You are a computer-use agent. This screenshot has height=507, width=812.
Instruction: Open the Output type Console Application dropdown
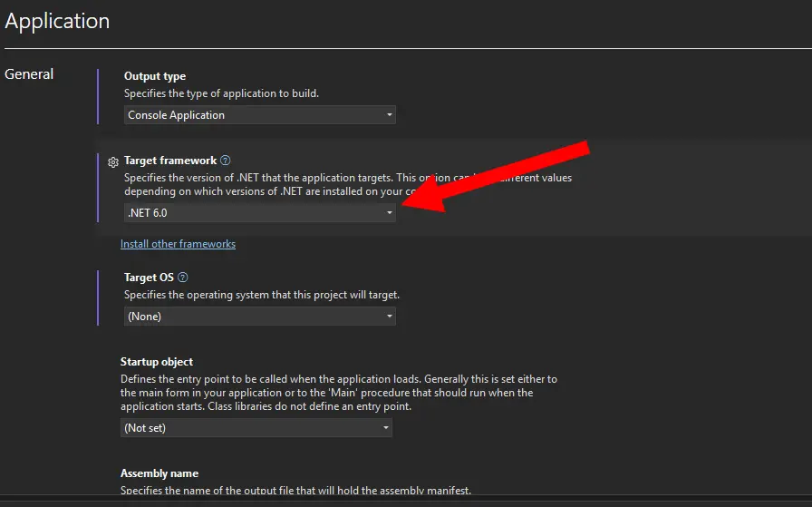[259, 115]
